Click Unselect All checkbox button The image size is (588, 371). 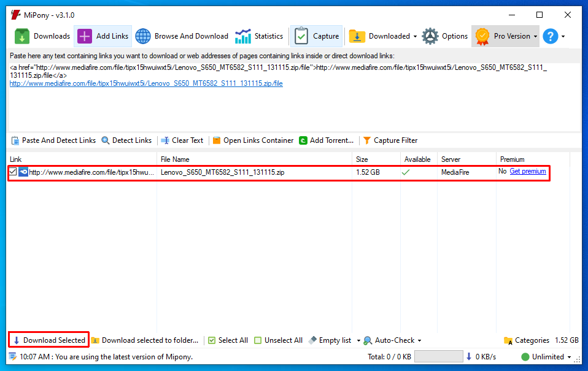[x=278, y=340]
